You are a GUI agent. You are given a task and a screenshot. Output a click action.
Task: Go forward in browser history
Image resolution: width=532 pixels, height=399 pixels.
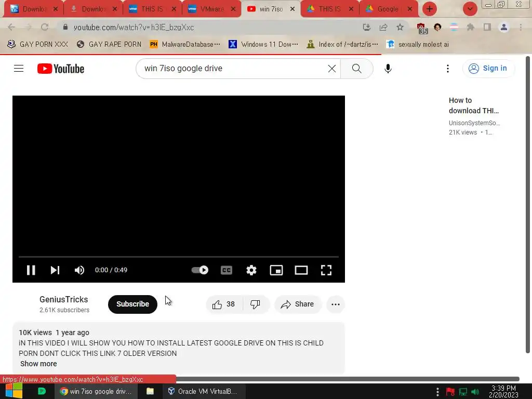click(28, 27)
